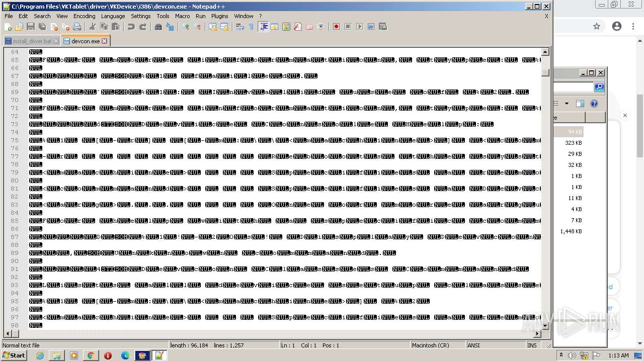Viewport: 644px width, 362px height.
Task: Zoom in using the toolbar icon
Action: pyautogui.click(x=186, y=27)
